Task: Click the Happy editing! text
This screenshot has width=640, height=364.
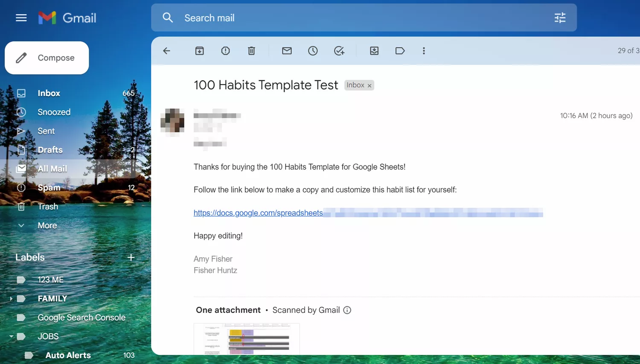Action: pos(218,236)
